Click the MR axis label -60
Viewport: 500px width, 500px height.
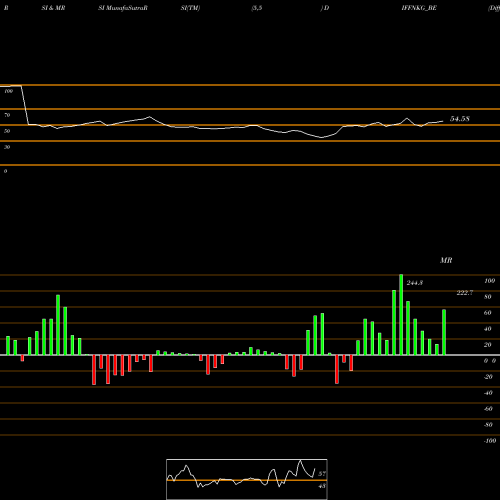pos(488,409)
